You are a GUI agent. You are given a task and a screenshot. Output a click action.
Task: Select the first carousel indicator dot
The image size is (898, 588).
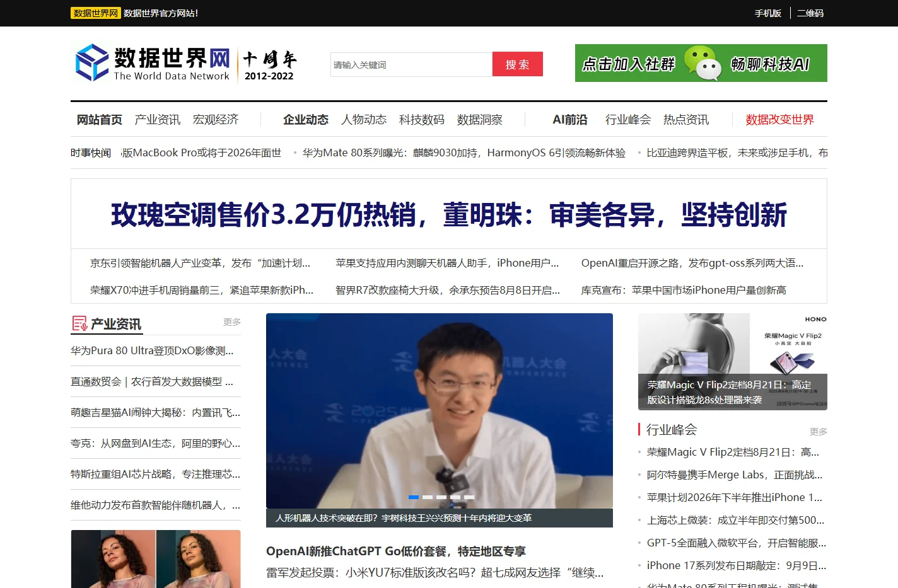click(414, 497)
